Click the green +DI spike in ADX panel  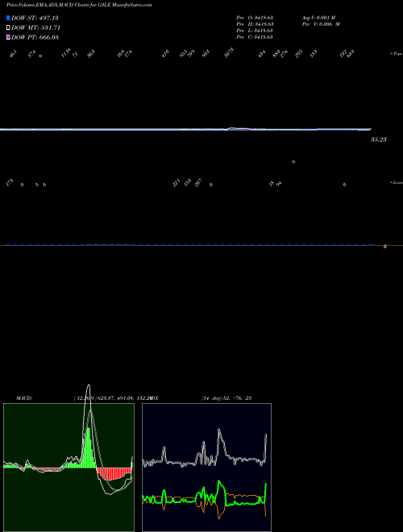pos(219,490)
